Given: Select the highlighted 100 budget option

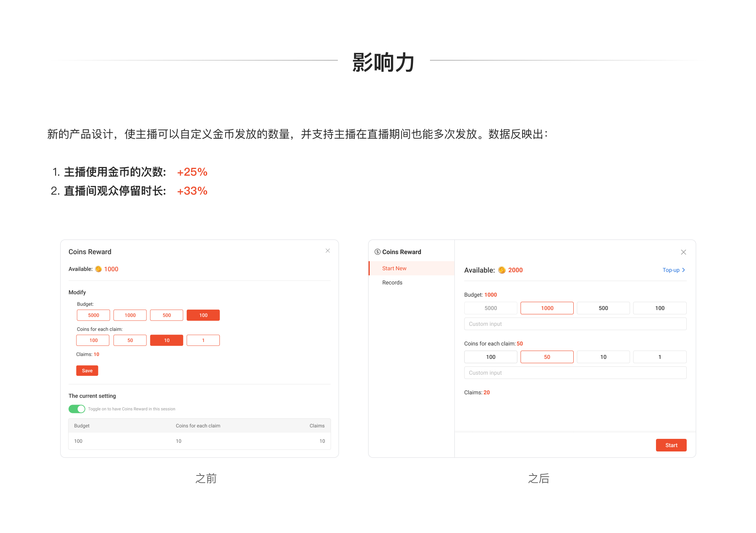Looking at the screenshot, I should 203,315.
